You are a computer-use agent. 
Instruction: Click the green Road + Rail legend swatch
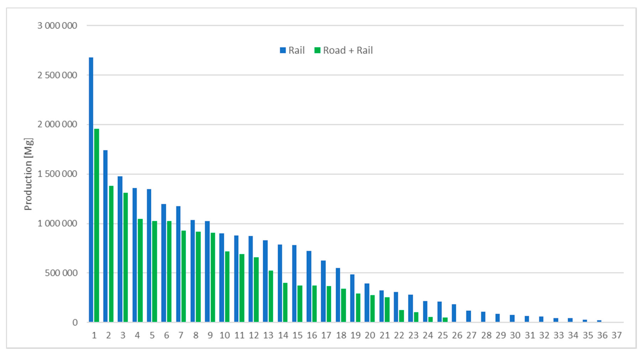(x=317, y=50)
